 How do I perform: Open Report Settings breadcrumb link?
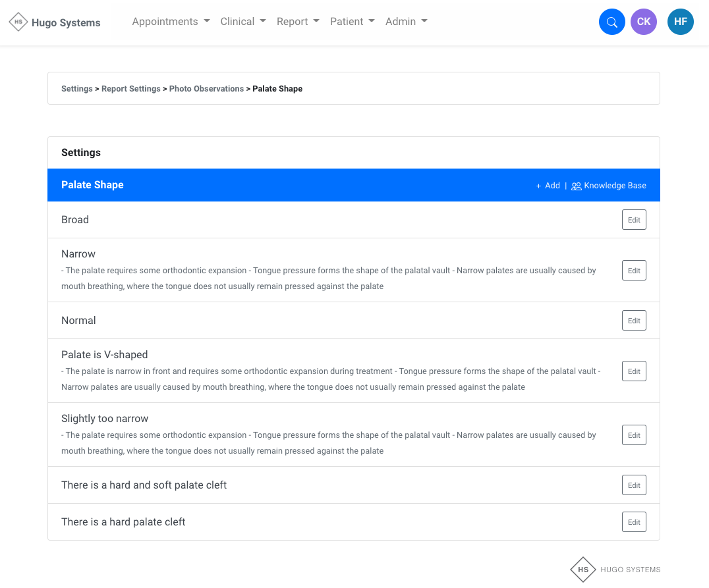click(130, 89)
